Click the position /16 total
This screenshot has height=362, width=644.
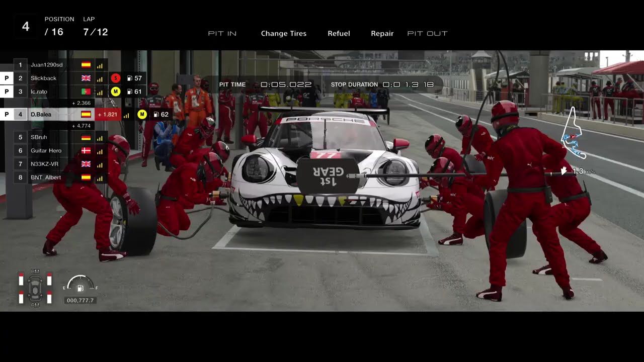point(54,32)
